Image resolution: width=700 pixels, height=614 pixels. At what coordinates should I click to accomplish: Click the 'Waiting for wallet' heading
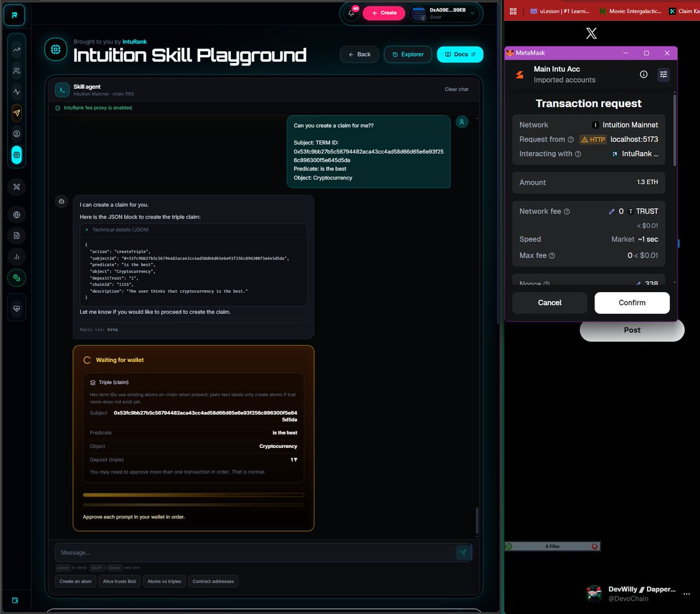(120, 360)
